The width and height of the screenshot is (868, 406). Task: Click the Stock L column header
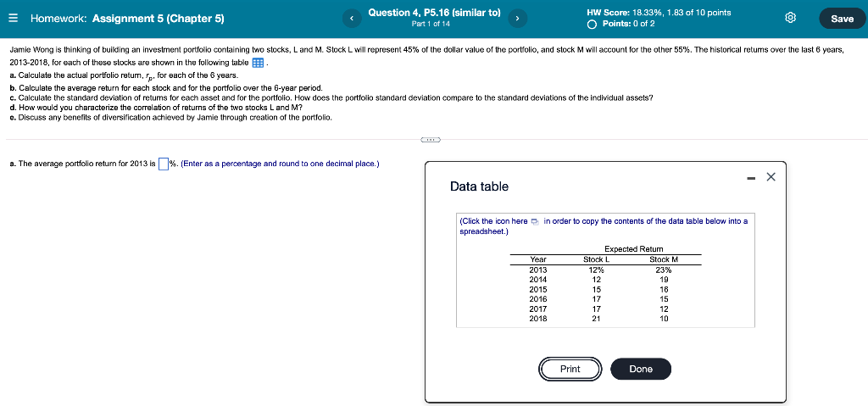(x=597, y=259)
